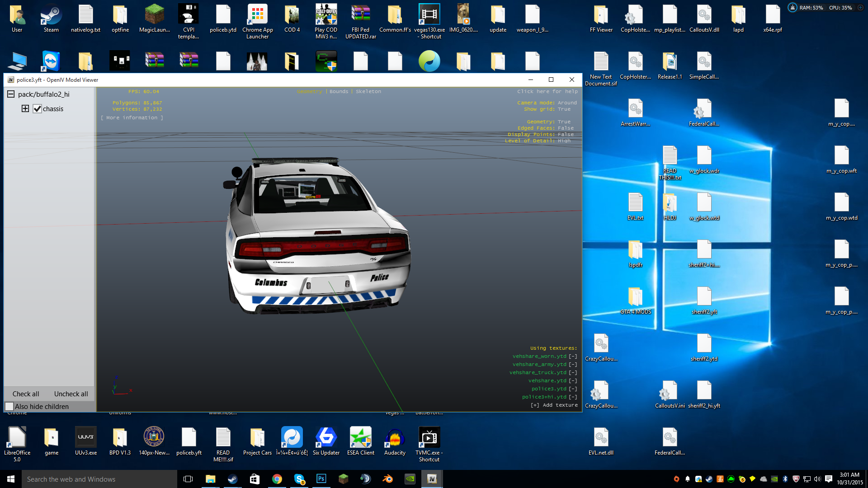868x488 pixels.
Task: Expand the chassis tree node
Action: [25, 108]
